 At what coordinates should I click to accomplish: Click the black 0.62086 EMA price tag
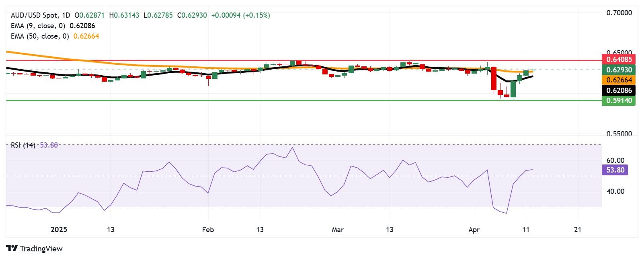(x=618, y=90)
